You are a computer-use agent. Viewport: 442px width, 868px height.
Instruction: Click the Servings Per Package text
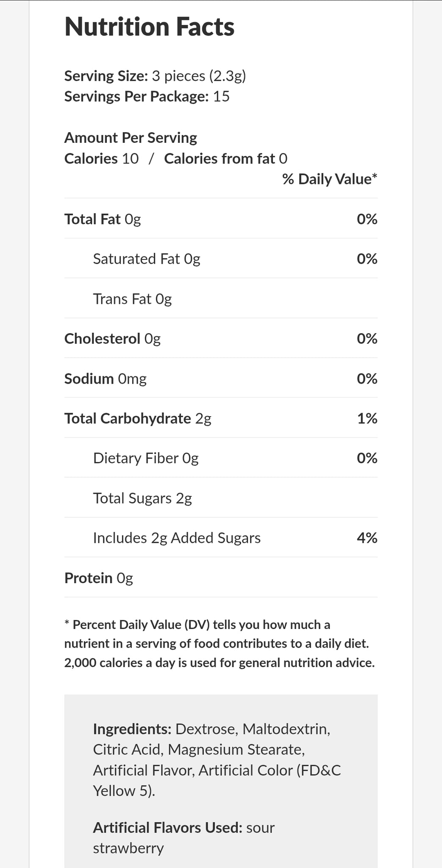(x=147, y=97)
